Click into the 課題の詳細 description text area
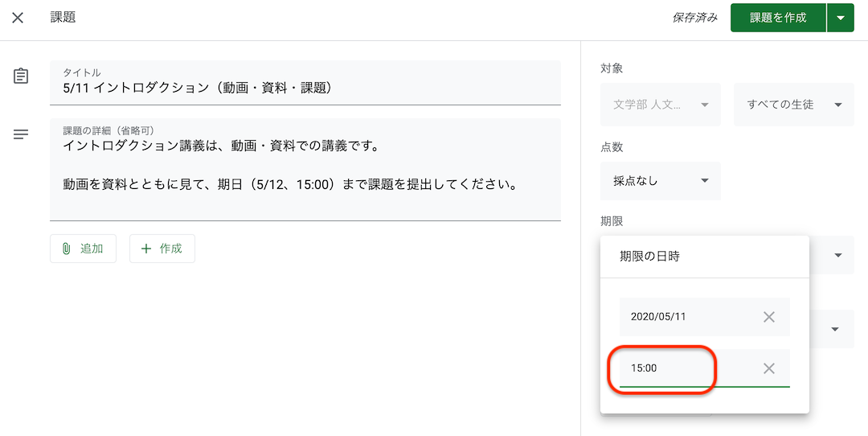The height and width of the screenshot is (436, 868). (x=305, y=170)
